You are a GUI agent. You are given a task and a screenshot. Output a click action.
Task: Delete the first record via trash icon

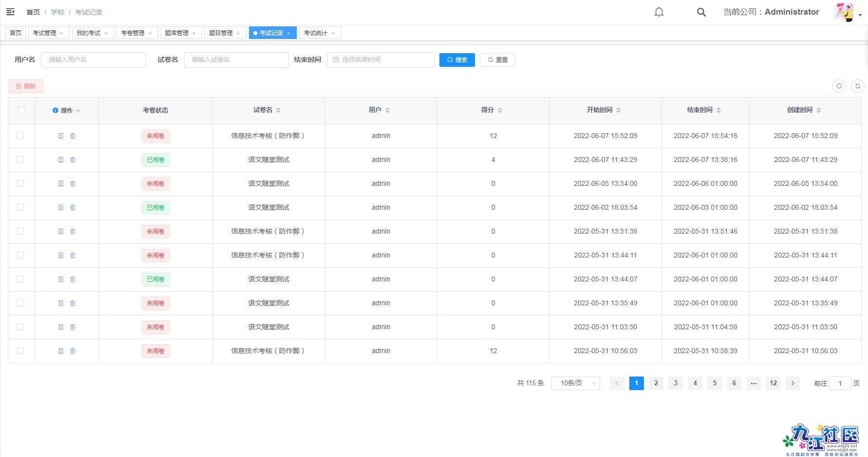[73, 136]
